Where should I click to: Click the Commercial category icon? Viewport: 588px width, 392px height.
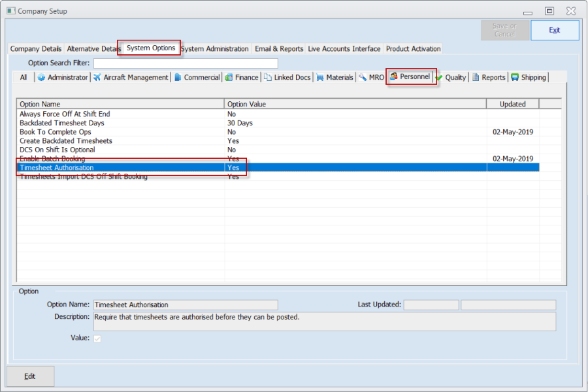pos(178,77)
